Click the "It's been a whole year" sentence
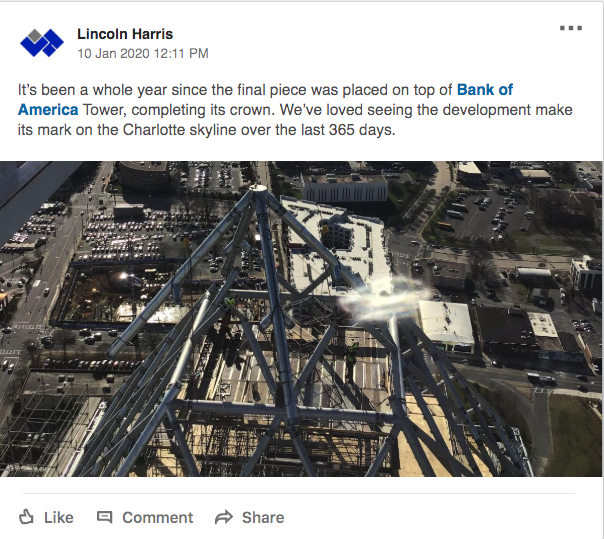 (295, 110)
